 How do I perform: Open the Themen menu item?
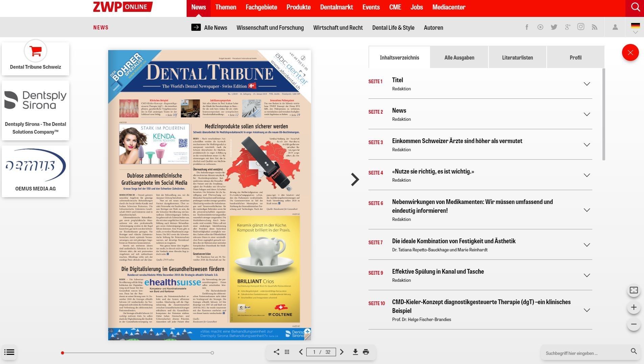(x=226, y=7)
